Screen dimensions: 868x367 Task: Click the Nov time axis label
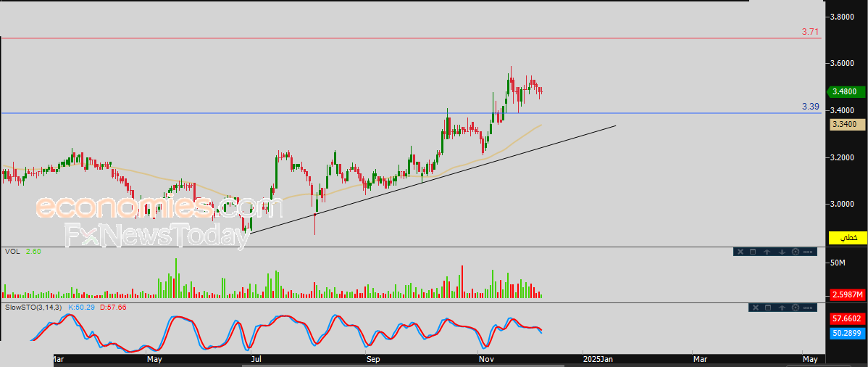(x=485, y=359)
